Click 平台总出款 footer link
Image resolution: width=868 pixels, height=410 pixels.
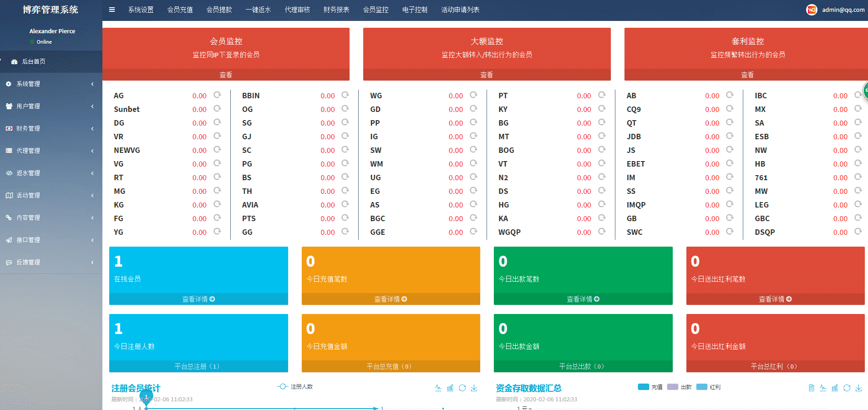(x=583, y=366)
